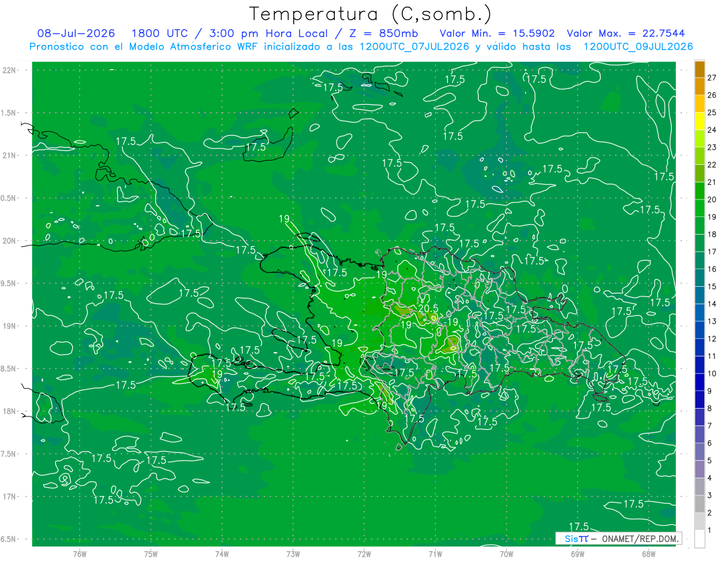The width and height of the screenshot is (728, 562).
Task: Pick the gray legend band between 2 and 3
Action: 699,504
